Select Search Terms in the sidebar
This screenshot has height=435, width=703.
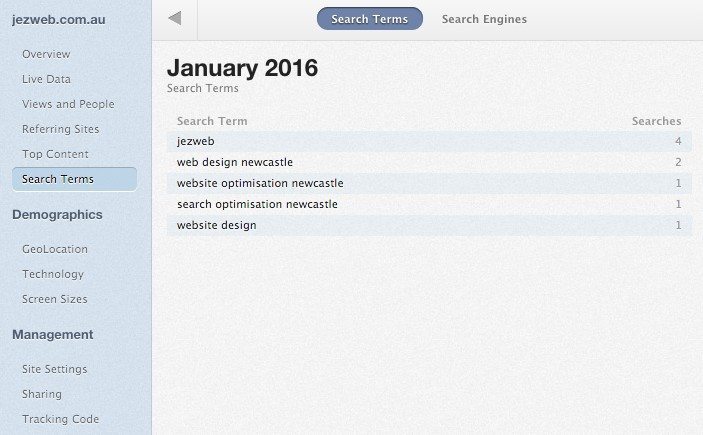pos(58,179)
